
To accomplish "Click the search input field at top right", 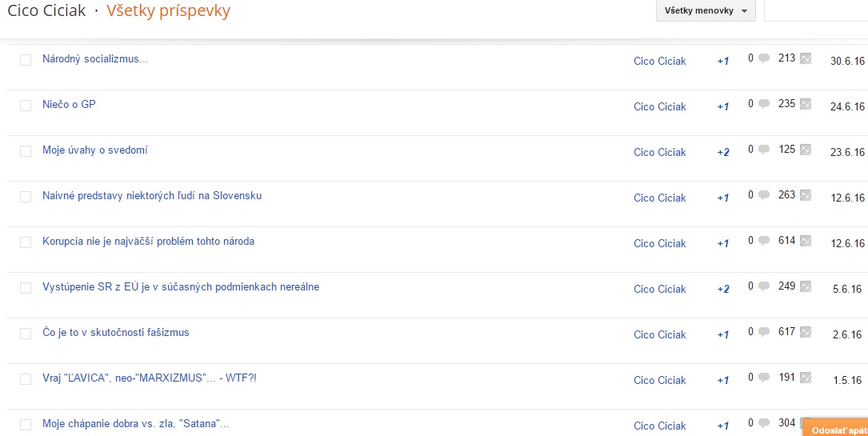I will (x=816, y=11).
